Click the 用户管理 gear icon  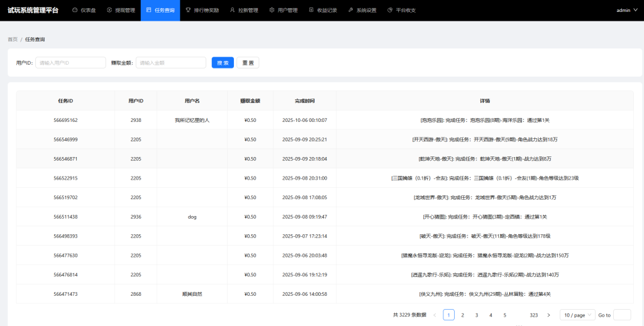[x=272, y=10]
